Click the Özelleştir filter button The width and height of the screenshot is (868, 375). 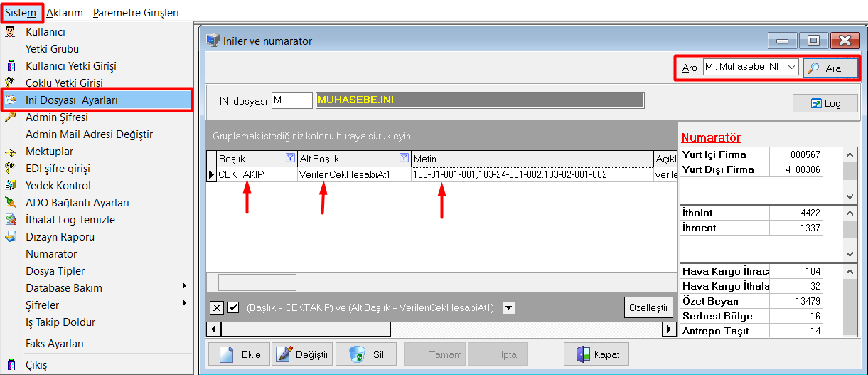pos(648,307)
